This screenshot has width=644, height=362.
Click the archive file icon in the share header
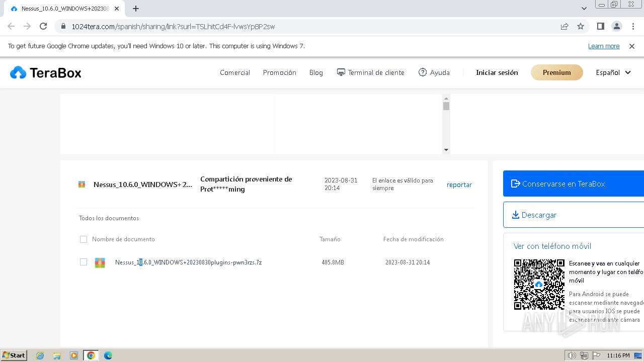82,185
